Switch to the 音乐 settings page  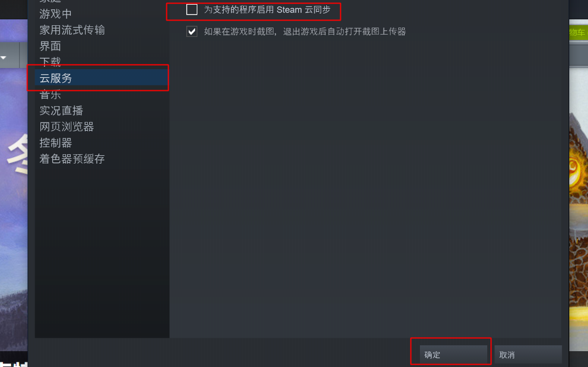coord(50,94)
